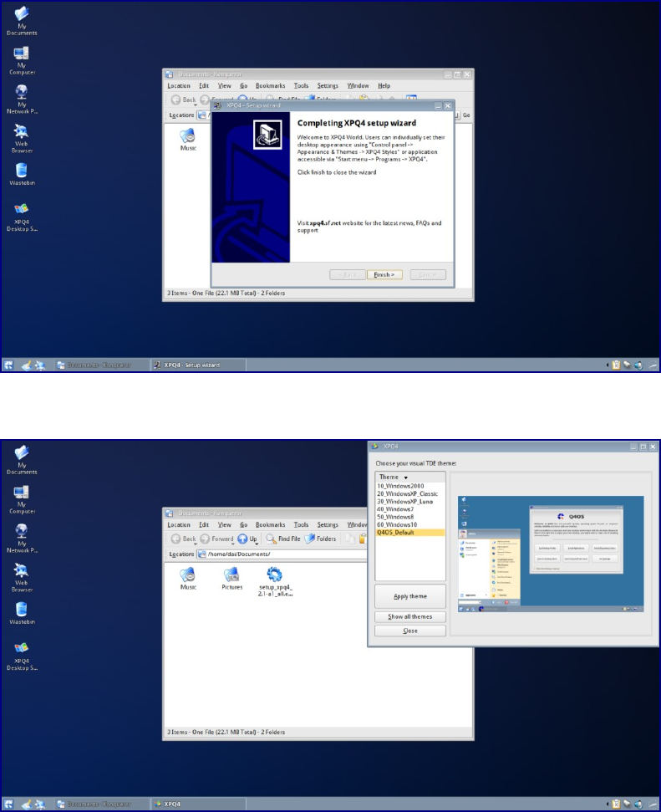This screenshot has width=661, height=812.
Task: Click Documents - Konqueror taskbar entry on desktop with theme window
Action: coord(100,804)
